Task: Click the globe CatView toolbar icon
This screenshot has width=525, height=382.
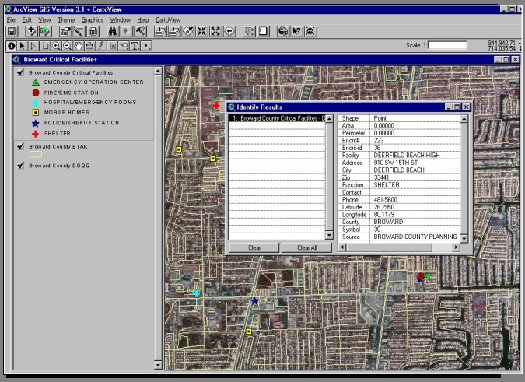Action: [283, 31]
